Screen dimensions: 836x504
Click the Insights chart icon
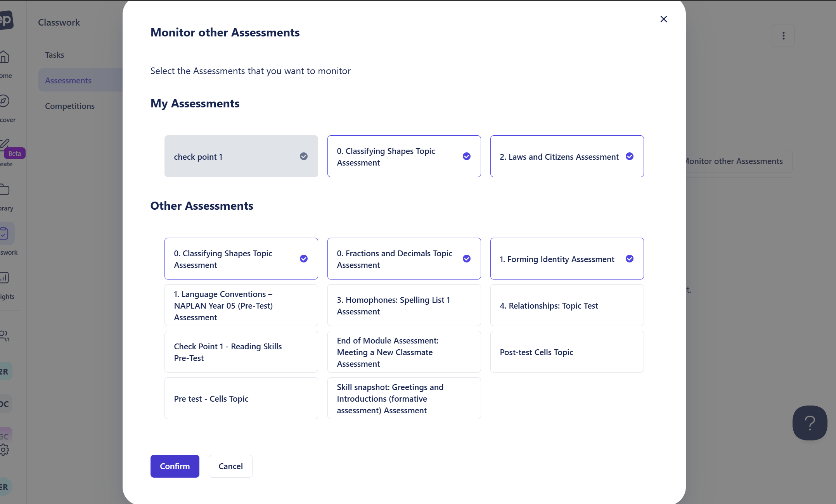tap(5, 278)
